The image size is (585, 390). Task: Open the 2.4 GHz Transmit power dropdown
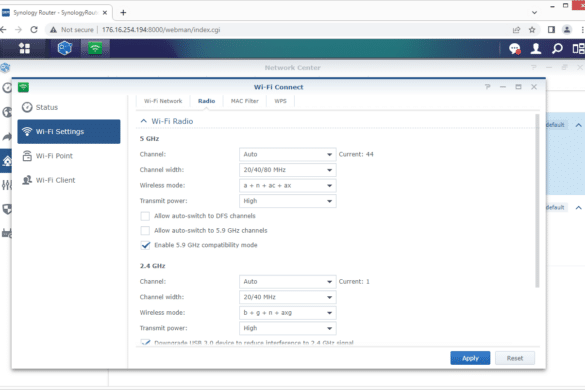288,328
